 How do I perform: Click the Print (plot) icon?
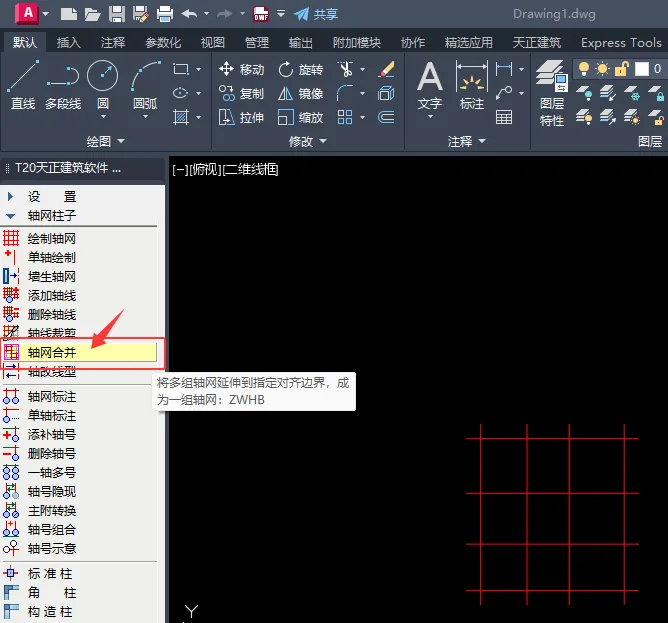[x=165, y=14]
